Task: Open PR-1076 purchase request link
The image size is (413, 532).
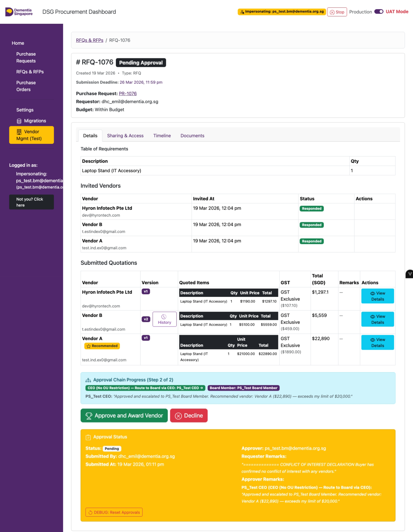Action: click(x=128, y=94)
